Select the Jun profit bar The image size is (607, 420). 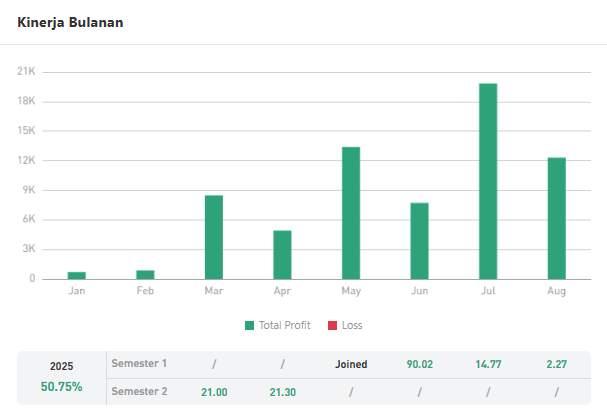coord(420,241)
